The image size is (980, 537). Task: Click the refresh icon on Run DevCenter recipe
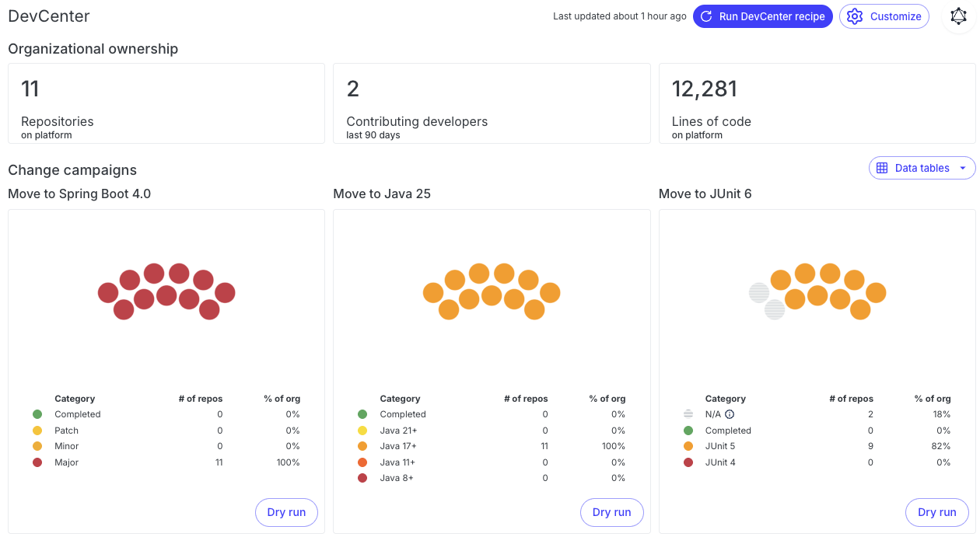coord(706,16)
